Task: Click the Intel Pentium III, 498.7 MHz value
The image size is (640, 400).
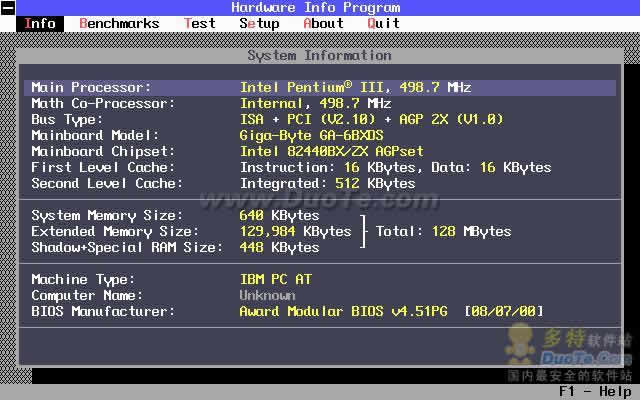Action: (356, 87)
